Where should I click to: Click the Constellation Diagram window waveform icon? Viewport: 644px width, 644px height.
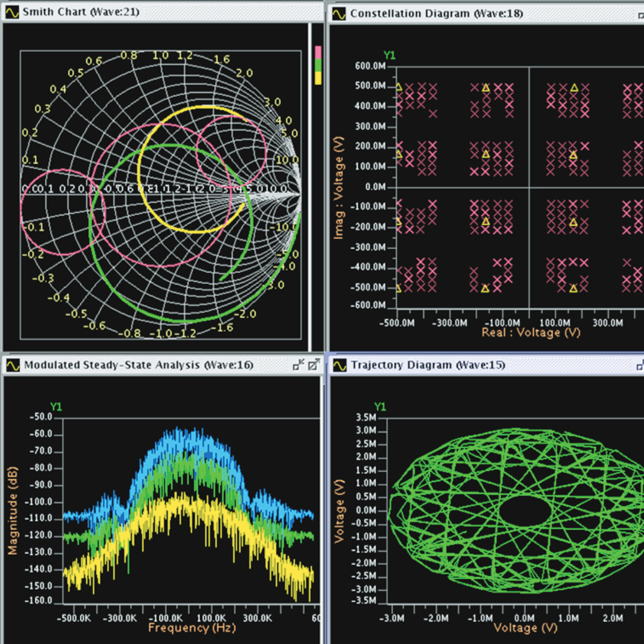(339, 14)
